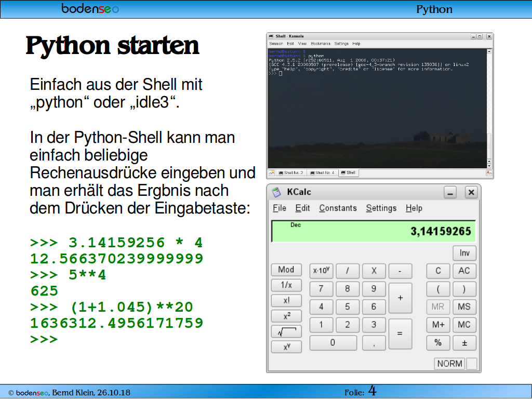The image size is (532, 399).
Task: Click the open parenthesis button
Action: click(x=438, y=289)
